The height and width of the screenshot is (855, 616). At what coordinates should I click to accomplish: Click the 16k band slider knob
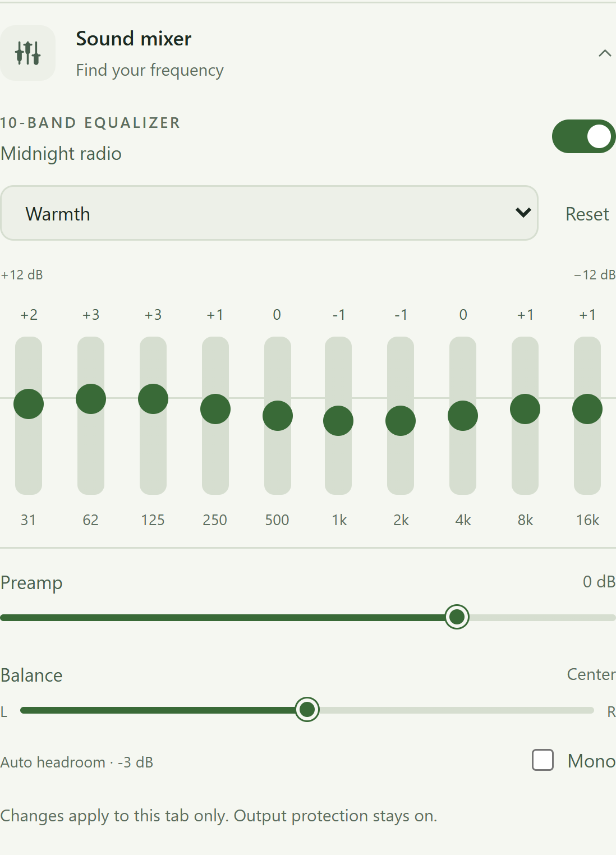[587, 409]
